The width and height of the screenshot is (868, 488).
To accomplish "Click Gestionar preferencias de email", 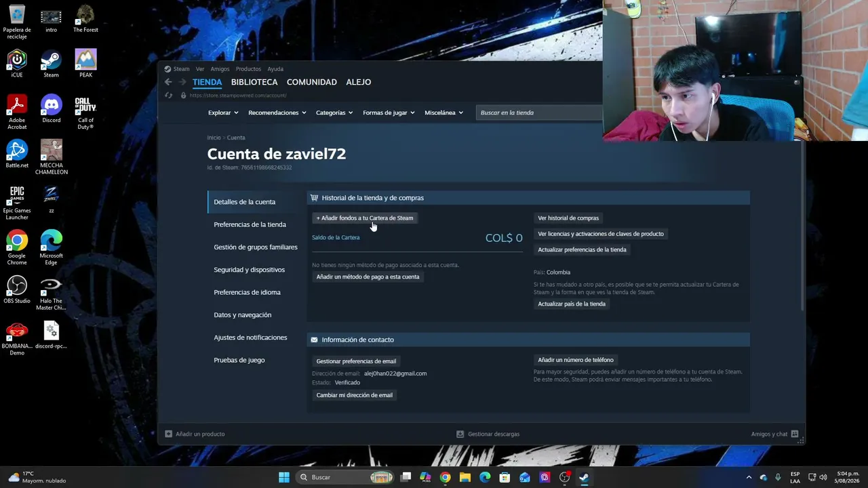I will pyautogui.click(x=356, y=361).
